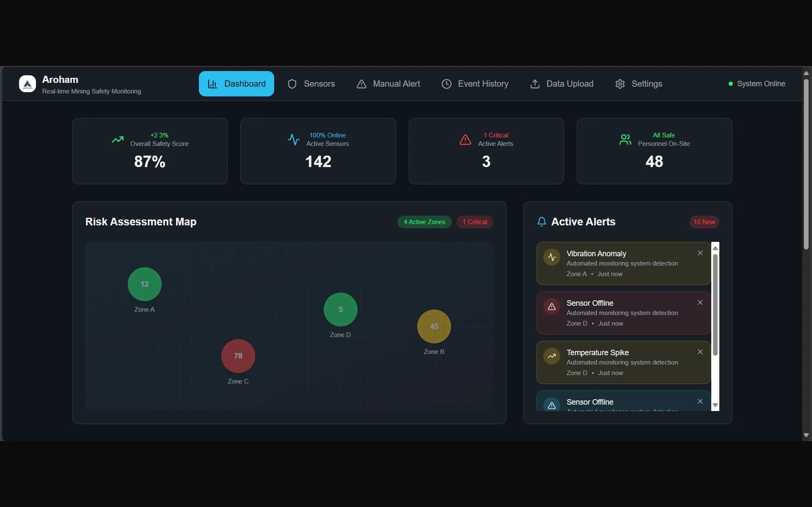
Task: Click the 48 personnel on-site value
Action: [x=654, y=162]
